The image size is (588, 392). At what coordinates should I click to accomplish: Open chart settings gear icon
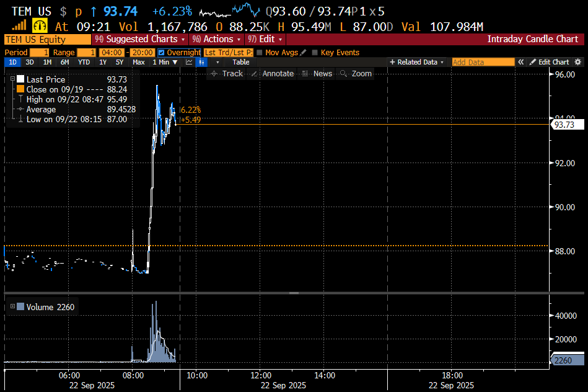(578, 62)
